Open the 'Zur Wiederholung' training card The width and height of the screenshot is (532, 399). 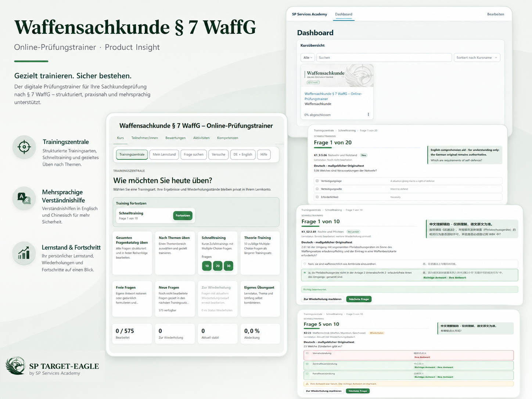[x=218, y=299]
